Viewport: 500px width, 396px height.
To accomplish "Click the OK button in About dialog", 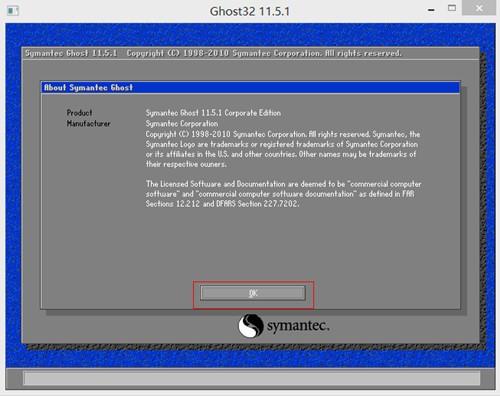I will coord(253,293).
